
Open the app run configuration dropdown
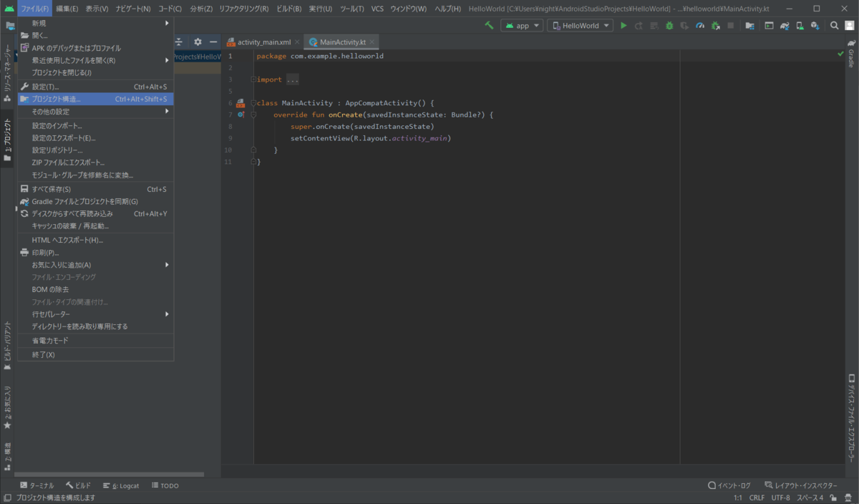[523, 25]
